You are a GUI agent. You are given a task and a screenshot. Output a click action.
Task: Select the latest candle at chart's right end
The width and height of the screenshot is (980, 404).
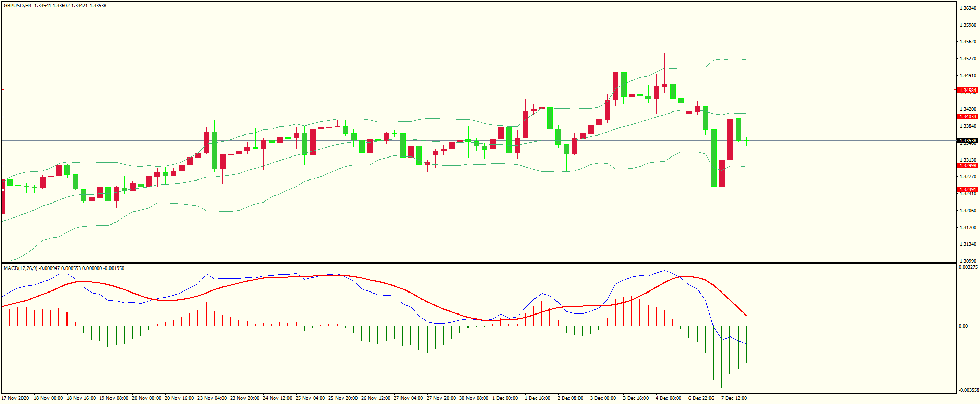click(x=747, y=140)
